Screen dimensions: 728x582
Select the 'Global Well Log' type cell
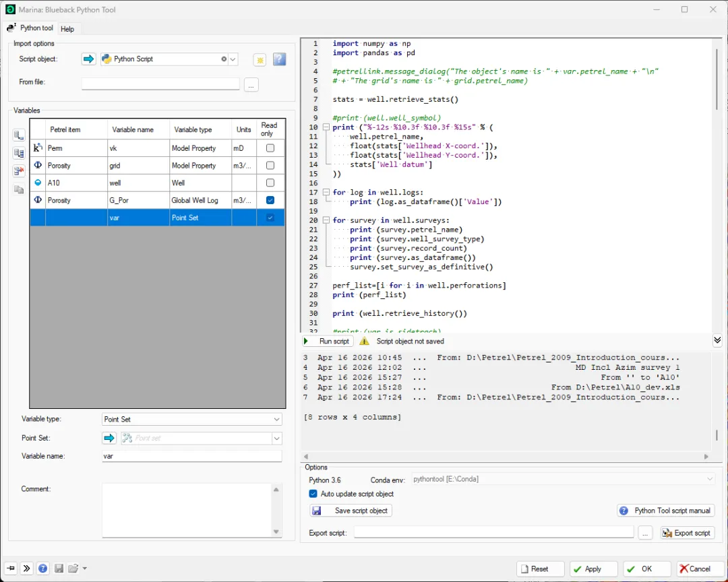(x=201, y=200)
